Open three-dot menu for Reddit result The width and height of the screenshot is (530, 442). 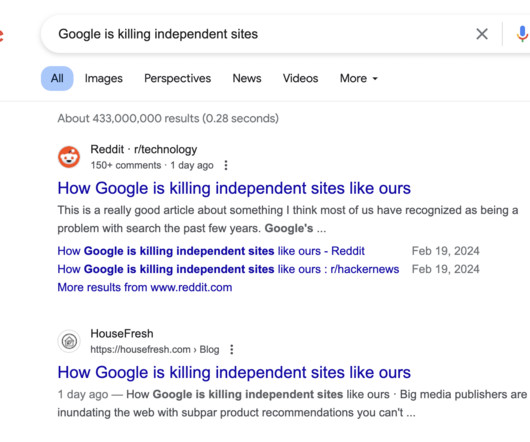pyautogui.click(x=226, y=165)
